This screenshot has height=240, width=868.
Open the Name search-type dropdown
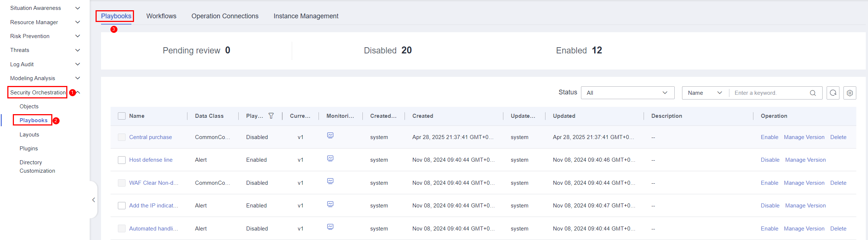click(x=705, y=93)
